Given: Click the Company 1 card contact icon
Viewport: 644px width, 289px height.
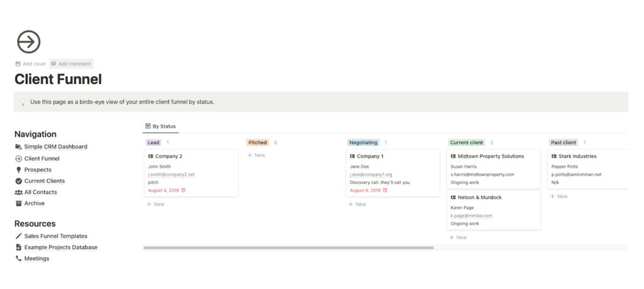Looking at the screenshot, I should 352,156.
